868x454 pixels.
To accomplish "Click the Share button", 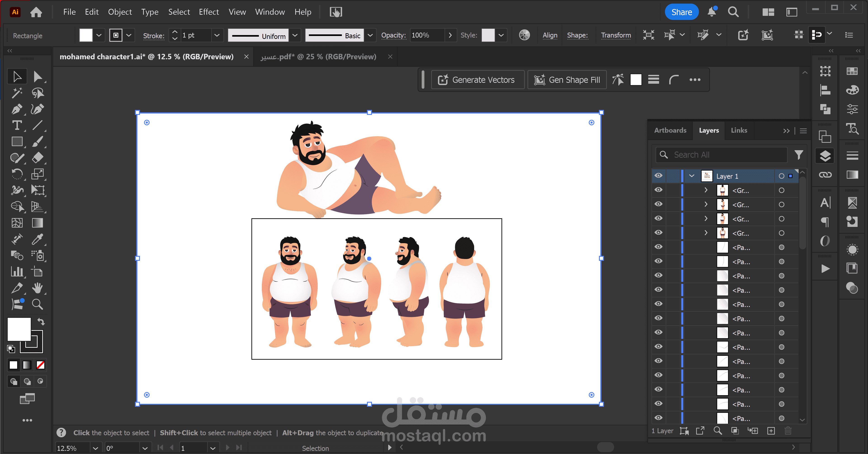I will [x=681, y=12].
